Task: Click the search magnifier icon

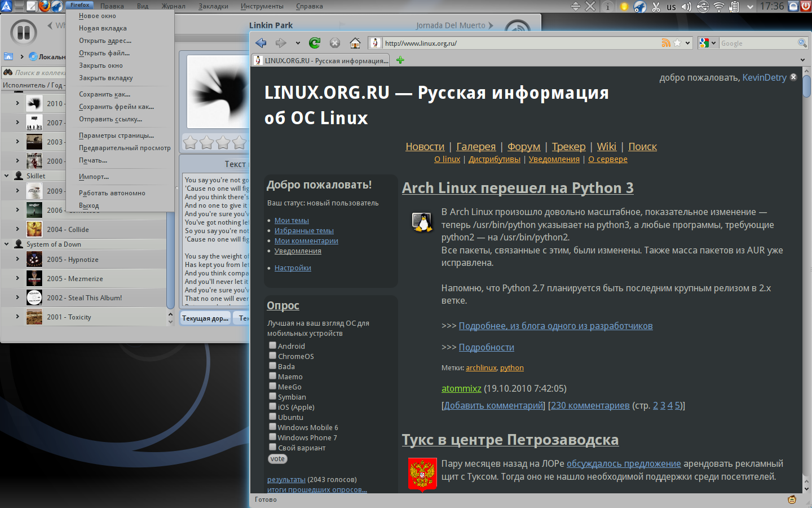Action: [x=802, y=43]
